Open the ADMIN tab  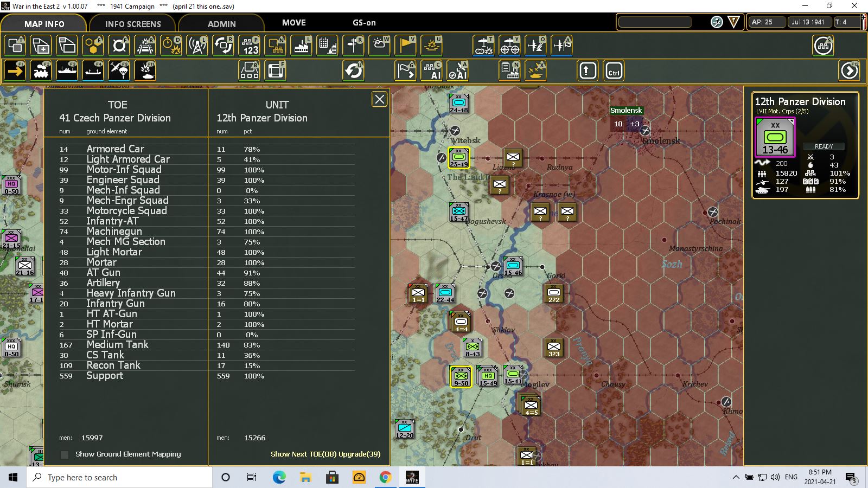click(x=221, y=24)
